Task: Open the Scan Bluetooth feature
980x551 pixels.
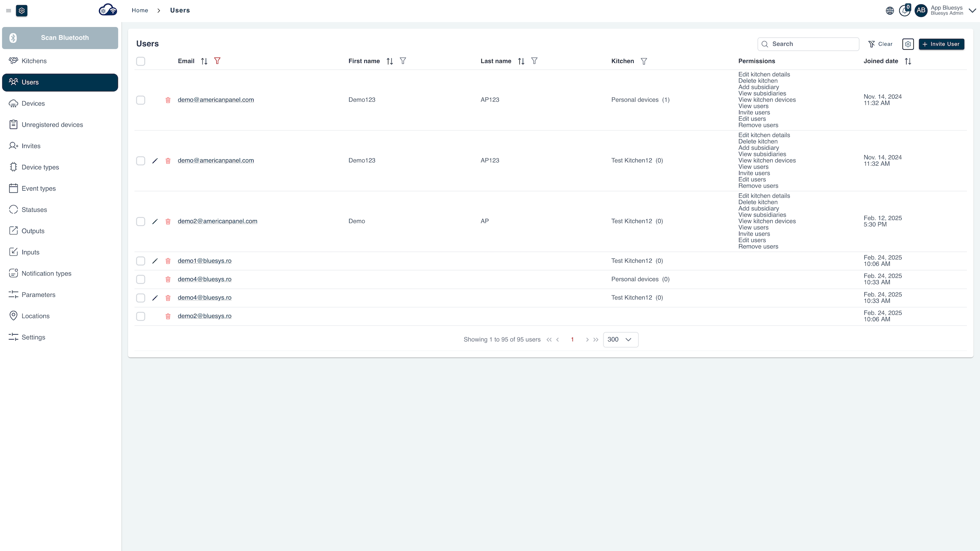Action: click(60, 38)
